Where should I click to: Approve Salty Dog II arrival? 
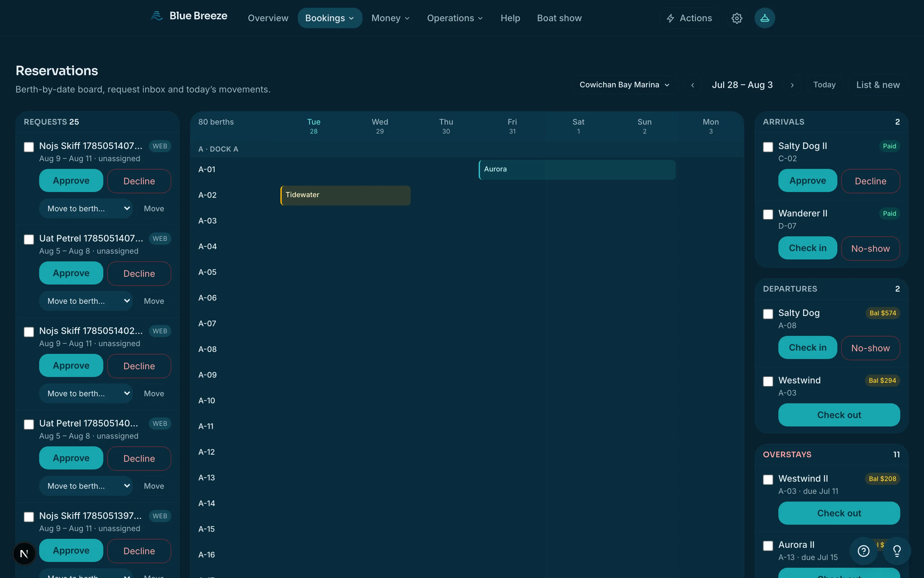(x=808, y=180)
